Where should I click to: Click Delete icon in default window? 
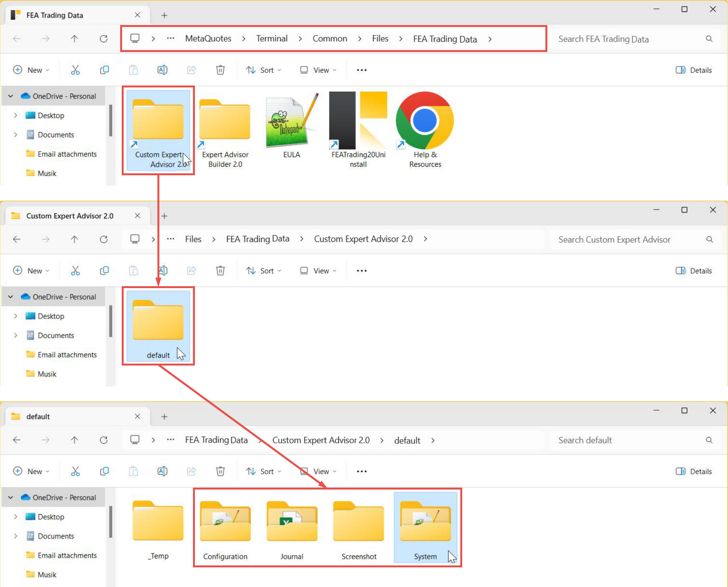coord(220,471)
